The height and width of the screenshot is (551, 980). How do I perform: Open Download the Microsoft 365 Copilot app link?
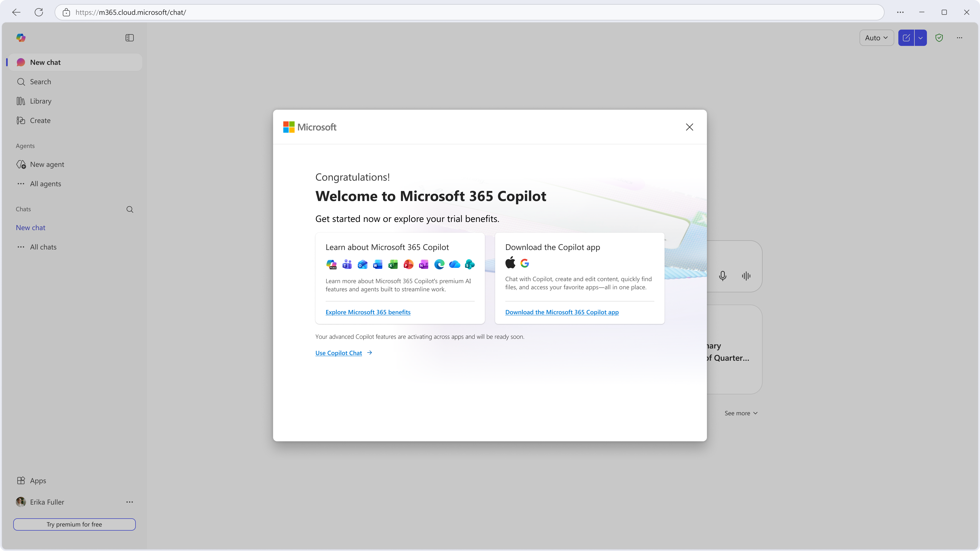point(562,312)
